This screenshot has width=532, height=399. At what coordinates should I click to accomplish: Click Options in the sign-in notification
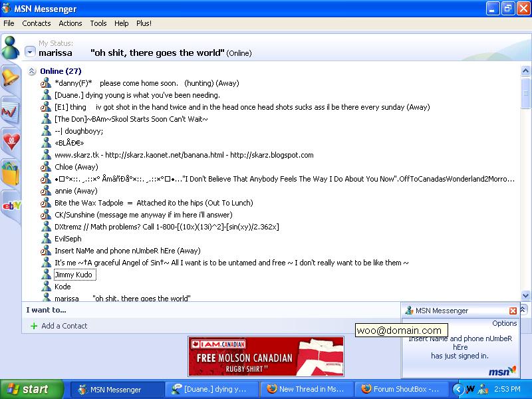(x=504, y=323)
